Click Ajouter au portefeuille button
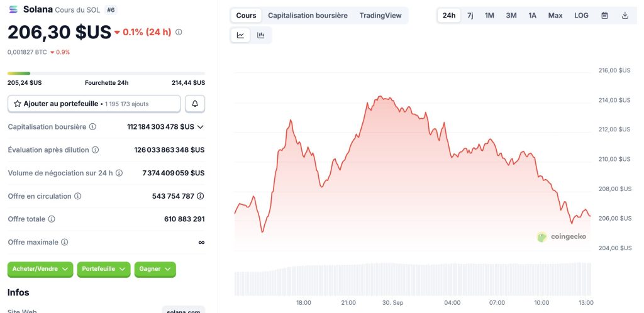 (x=94, y=104)
